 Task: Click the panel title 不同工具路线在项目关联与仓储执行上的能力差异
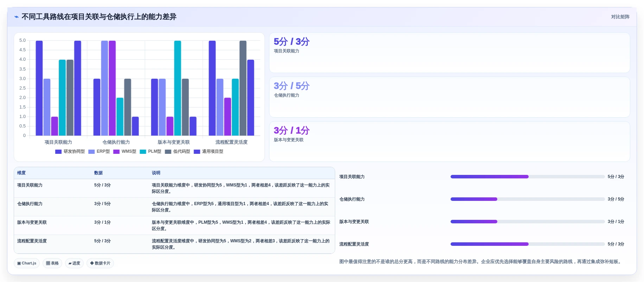pyautogui.click(x=99, y=17)
